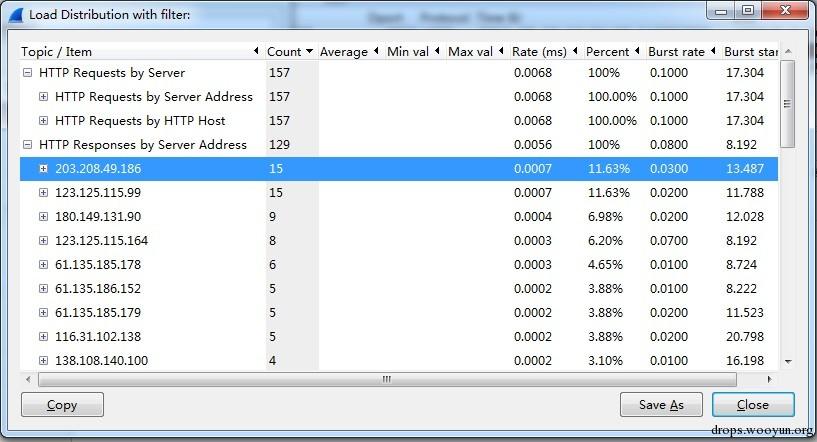Select the 123.125.115.164 row
Image resolution: width=817 pixels, height=442 pixels.
pos(399,240)
